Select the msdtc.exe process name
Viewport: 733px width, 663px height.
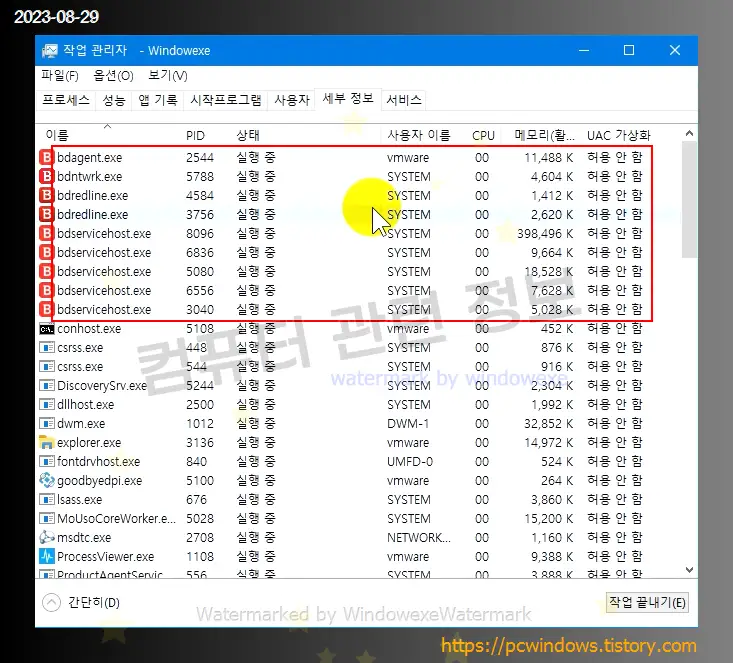click(x=84, y=537)
